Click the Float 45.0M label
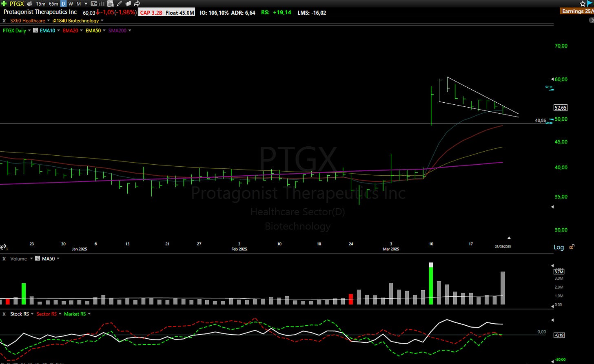 (180, 13)
